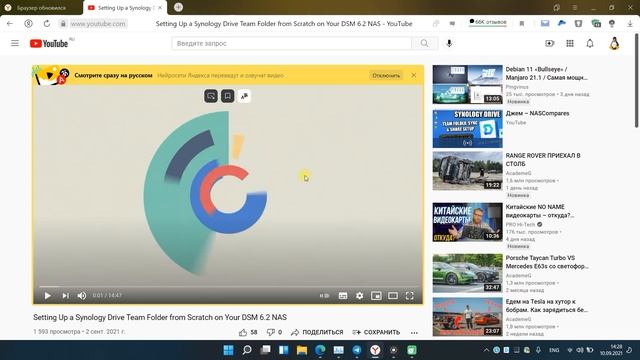Toggle subtitles in the player
The height and width of the screenshot is (360, 640).
pos(343,296)
